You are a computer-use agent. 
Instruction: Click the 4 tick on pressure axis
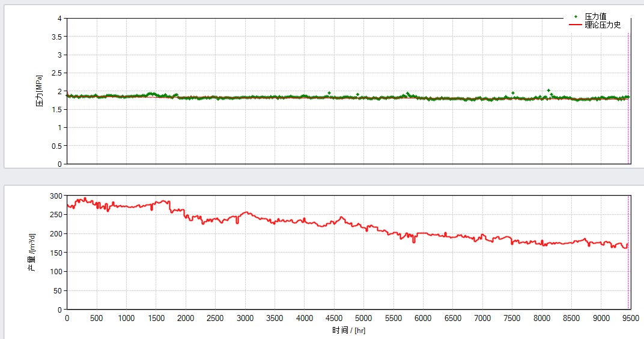pos(59,18)
